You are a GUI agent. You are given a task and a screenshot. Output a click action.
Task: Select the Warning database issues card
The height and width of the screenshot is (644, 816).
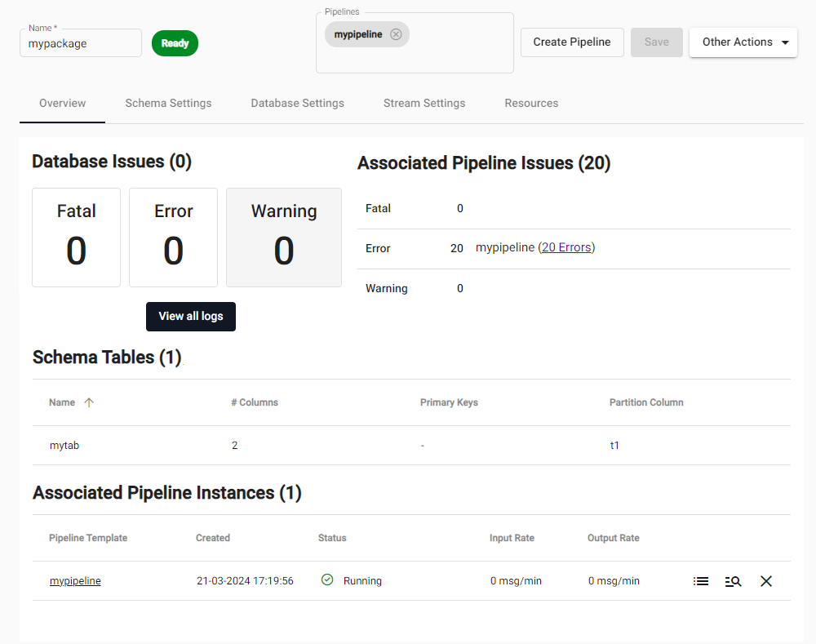tap(284, 238)
